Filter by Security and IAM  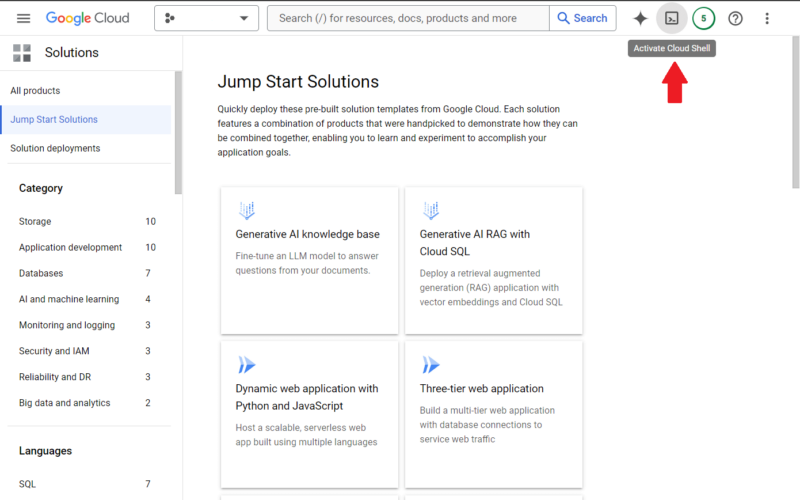87,351
